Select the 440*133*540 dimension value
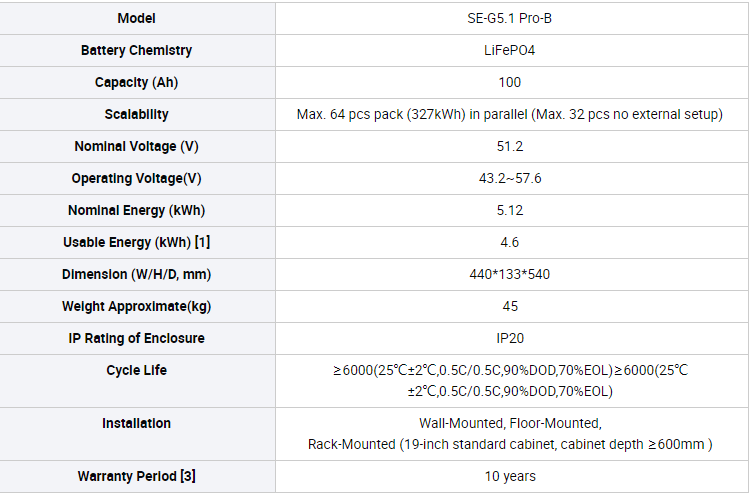Screen dimensions: 750x494 (509, 274)
